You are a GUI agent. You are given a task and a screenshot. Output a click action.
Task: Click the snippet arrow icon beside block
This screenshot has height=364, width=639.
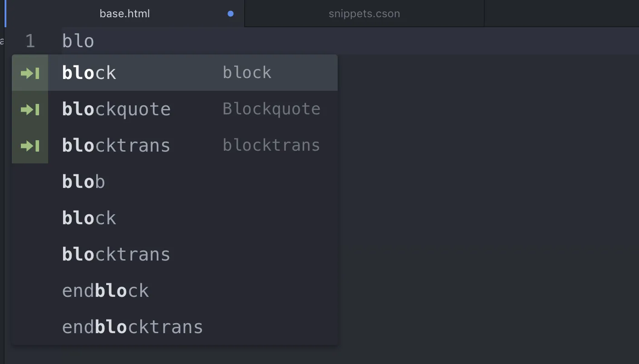tap(30, 73)
